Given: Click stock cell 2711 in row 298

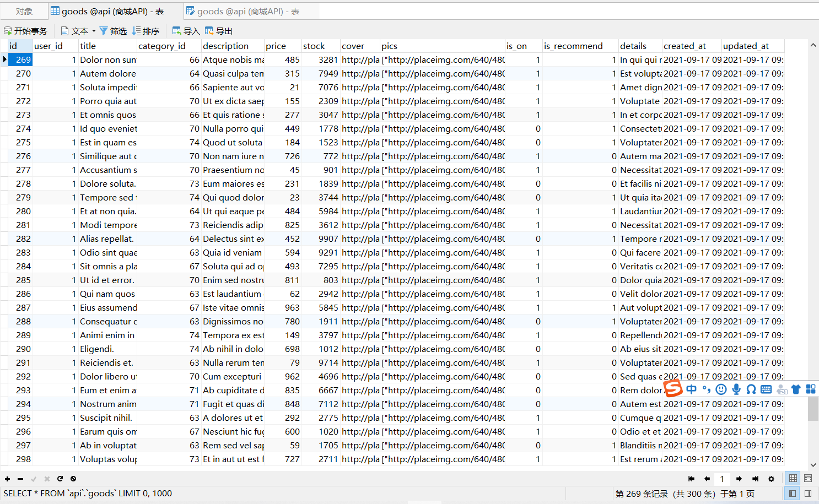Looking at the screenshot, I should click(x=321, y=459).
